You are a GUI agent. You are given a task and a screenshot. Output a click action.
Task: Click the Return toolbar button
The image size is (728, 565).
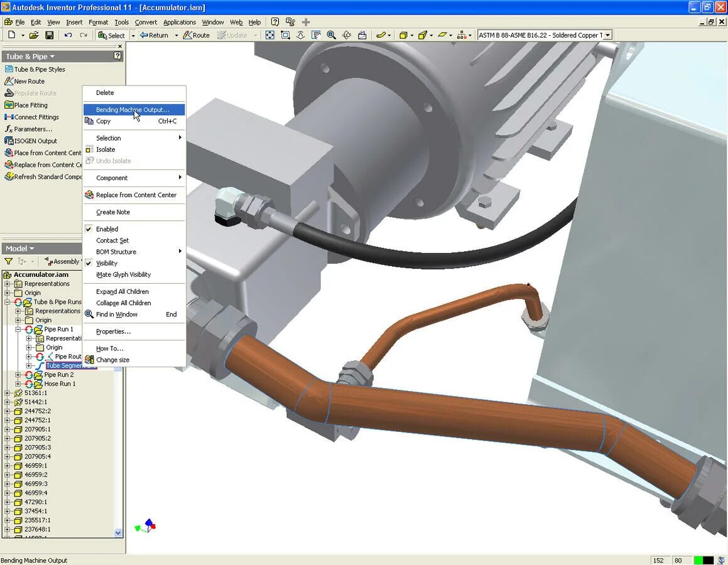154,35
